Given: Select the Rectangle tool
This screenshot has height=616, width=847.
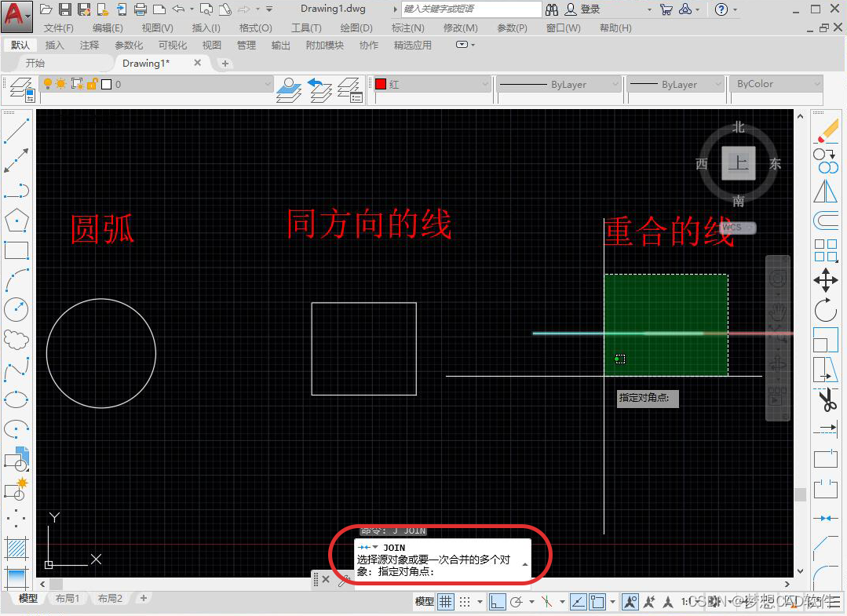Looking at the screenshot, I should click(x=16, y=250).
